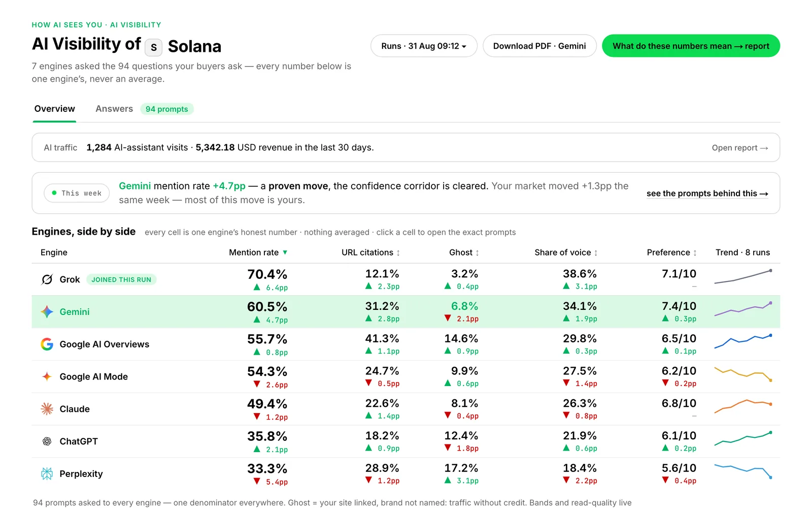Open Google AI Overviews trend sparkline
812x508 pixels.
(743, 341)
